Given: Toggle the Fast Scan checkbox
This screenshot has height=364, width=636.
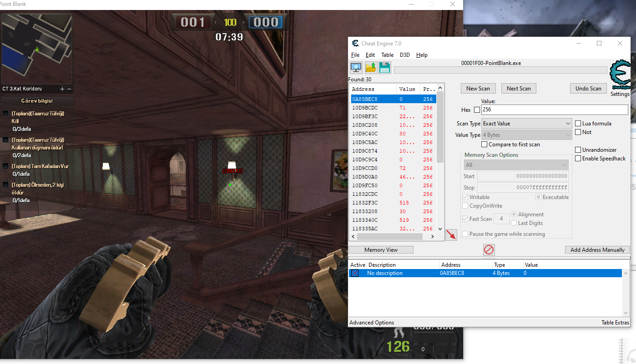Looking at the screenshot, I should (465, 219).
